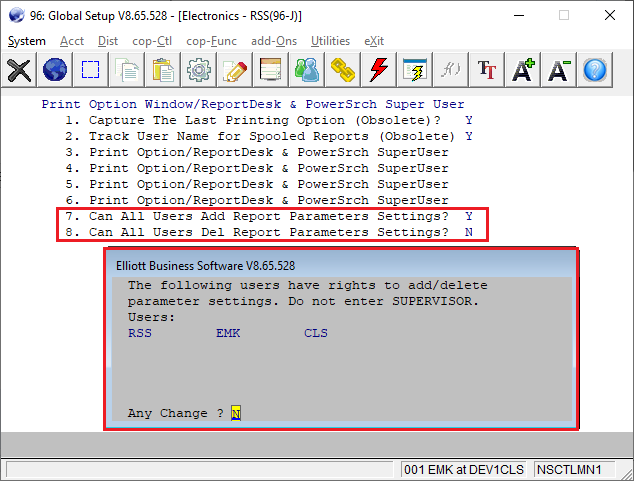Click option 5 Print Option SuperUser line
Screen dimensions: 634x481
tap(257, 184)
